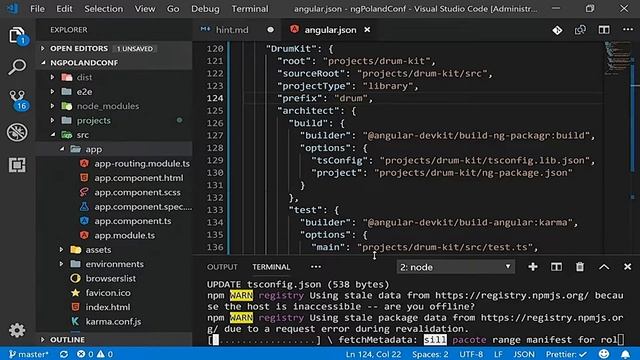Screen dimensions: 640x360
Task: Kill the terminal with the trash icon
Action: pos(580,267)
